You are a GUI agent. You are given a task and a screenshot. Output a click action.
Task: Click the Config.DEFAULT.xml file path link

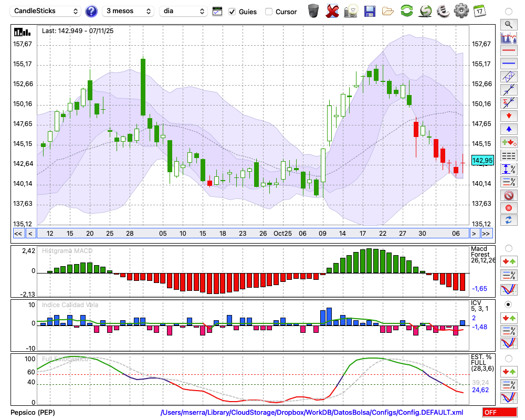(312, 412)
